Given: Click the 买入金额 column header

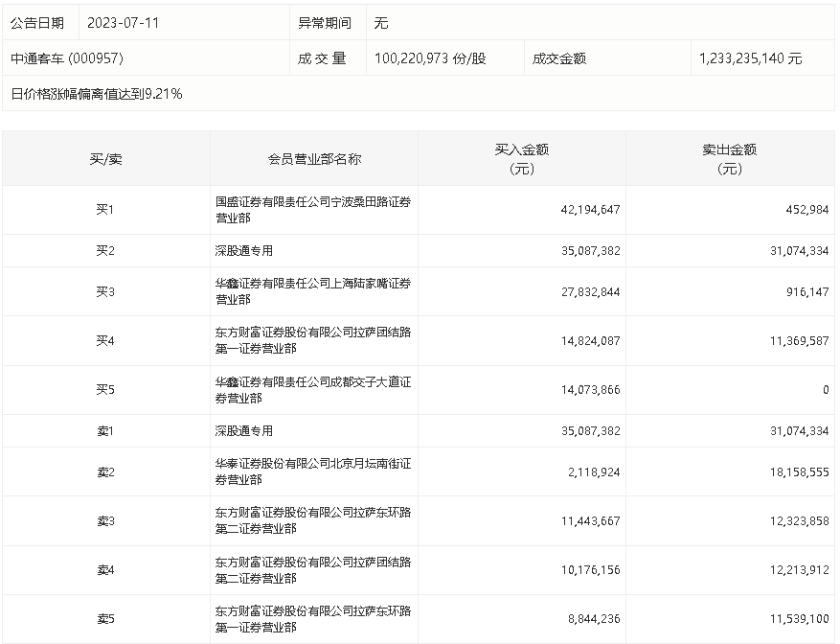Looking at the screenshot, I should (x=522, y=159).
